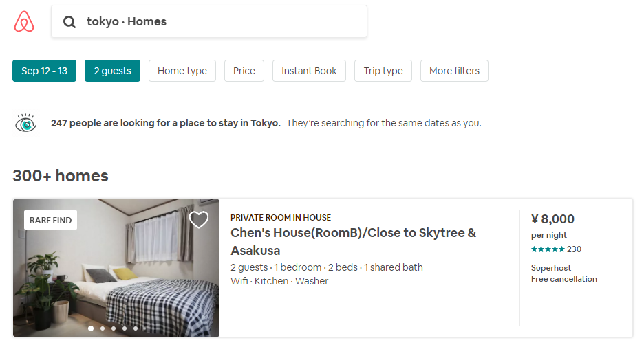Click the ¥ 8,000 per night price
The width and height of the screenshot is (644, 347).
(552, 219)
